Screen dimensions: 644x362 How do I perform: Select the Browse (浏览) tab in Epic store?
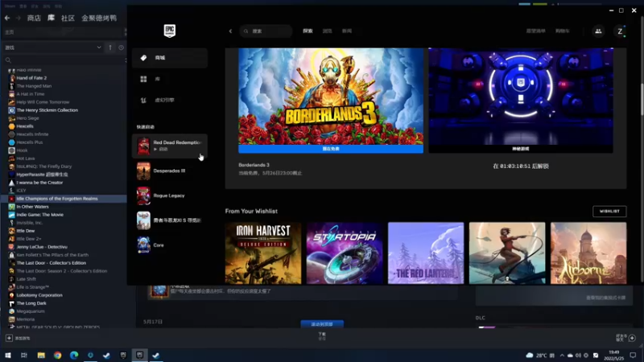pyautogui.click(x=327, y=31)
